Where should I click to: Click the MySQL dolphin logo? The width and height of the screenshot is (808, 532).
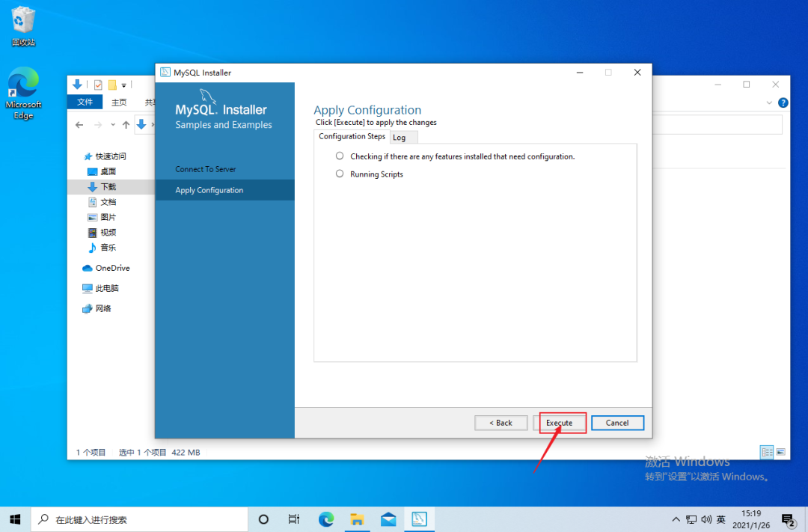click(208, 96)
